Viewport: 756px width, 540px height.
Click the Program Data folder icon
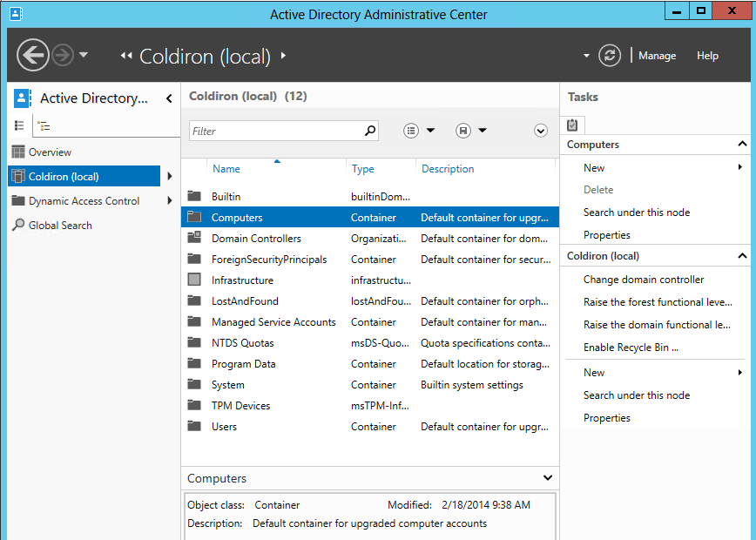tap(194, 363)
